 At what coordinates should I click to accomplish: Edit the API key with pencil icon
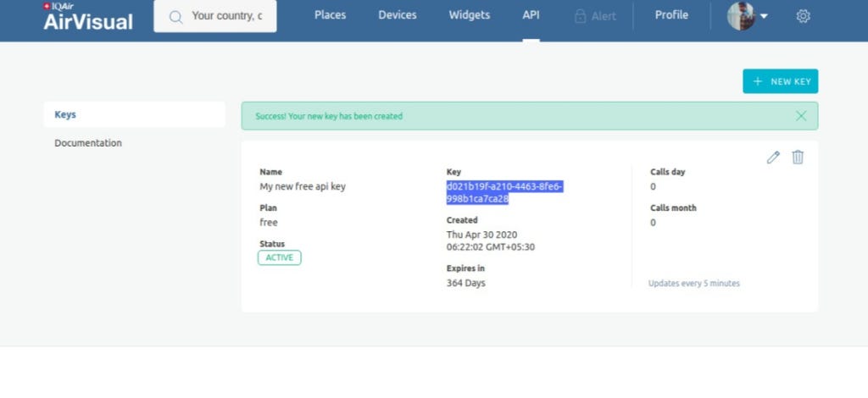point(773,157)
